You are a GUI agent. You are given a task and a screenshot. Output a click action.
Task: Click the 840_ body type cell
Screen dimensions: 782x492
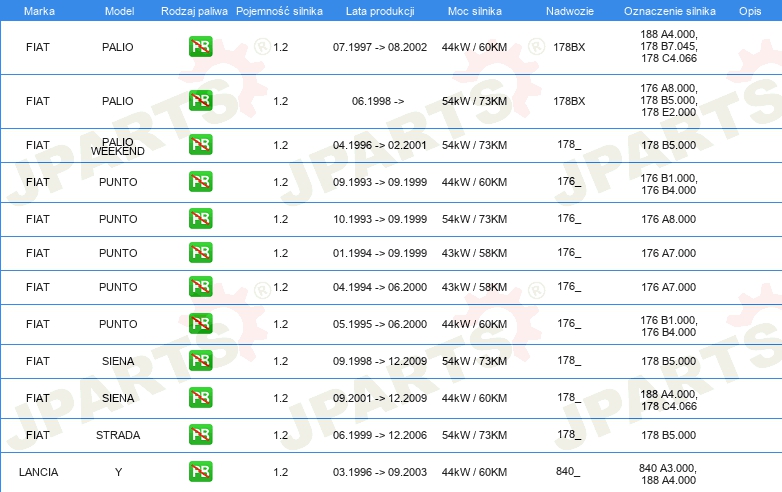click(568, 471)
